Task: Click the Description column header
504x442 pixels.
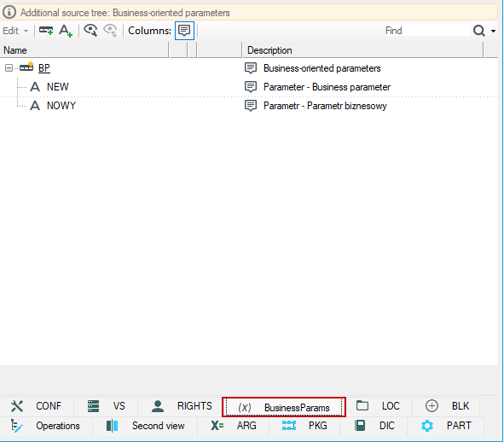Action: point(363,50)
